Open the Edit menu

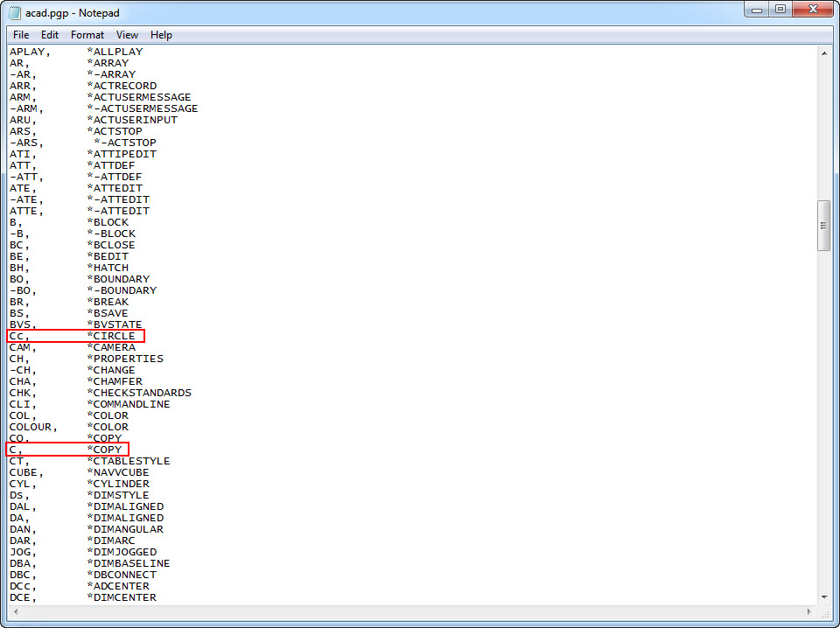tap(49, 35)
